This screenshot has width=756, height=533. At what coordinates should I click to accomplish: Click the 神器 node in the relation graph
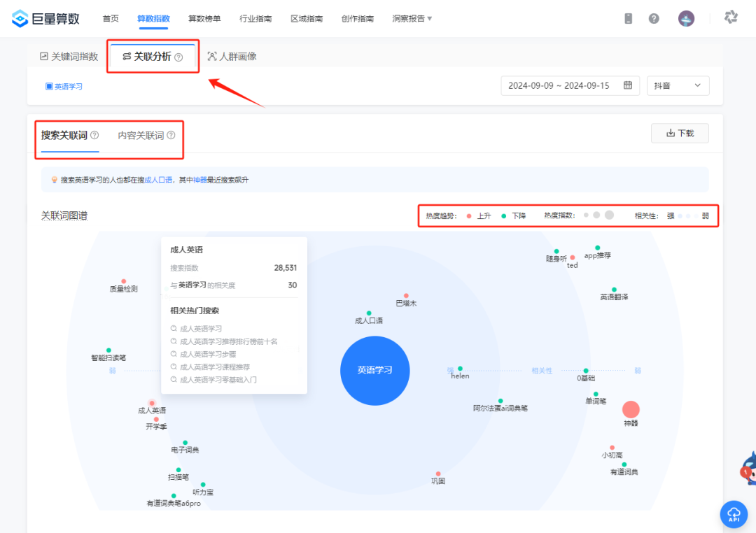pos(631,410)
